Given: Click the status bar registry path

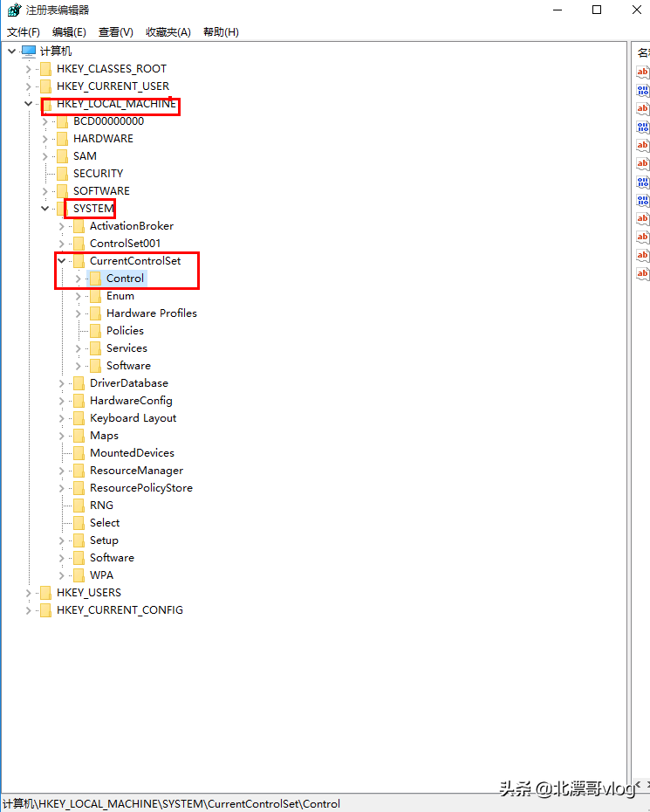Looking at the screenshot, I should click(x=171, y=804).
